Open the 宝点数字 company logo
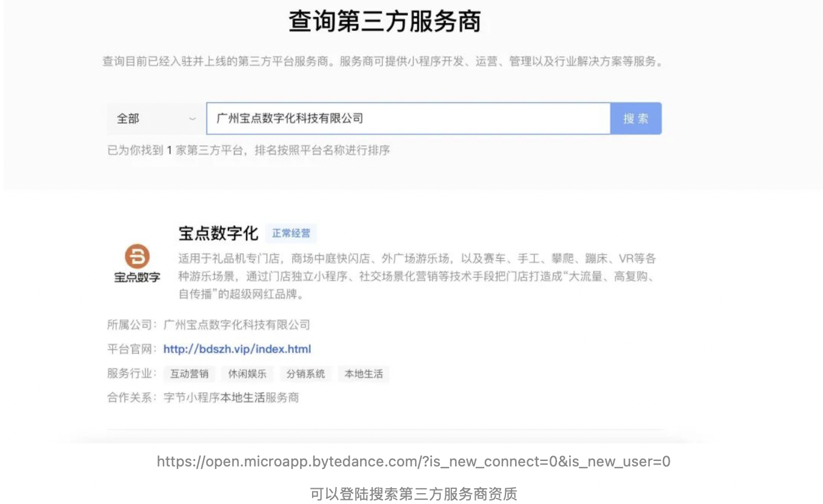Image resolution: width=823 pixels, height=504 pixels. click(x=137, y=264)
